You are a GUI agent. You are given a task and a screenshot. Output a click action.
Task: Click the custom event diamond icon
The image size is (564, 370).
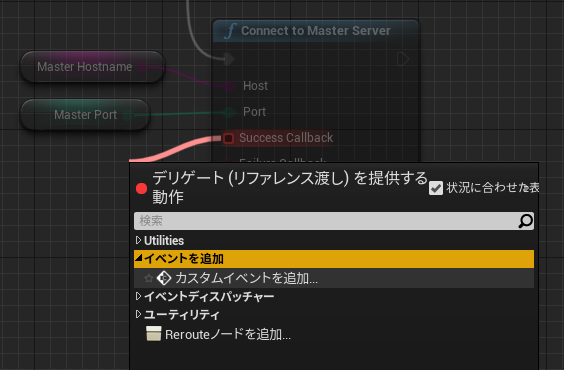click(x=164, y=278)
